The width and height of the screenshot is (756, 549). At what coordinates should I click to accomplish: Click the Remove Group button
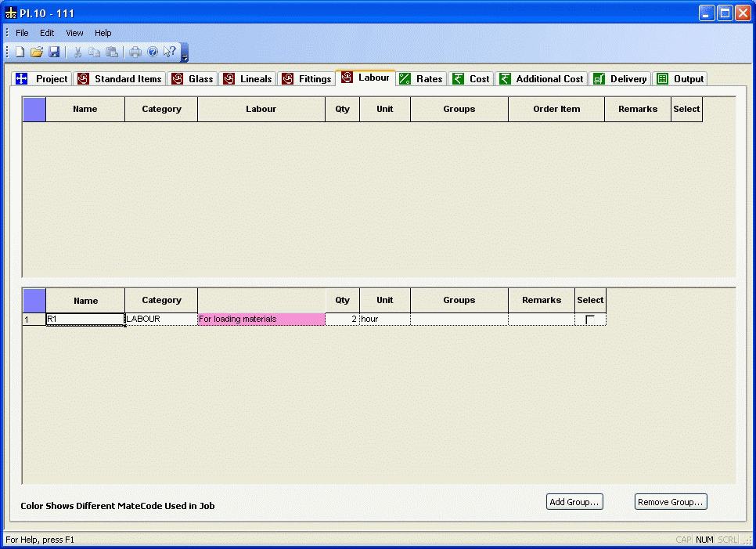[671, 502]
